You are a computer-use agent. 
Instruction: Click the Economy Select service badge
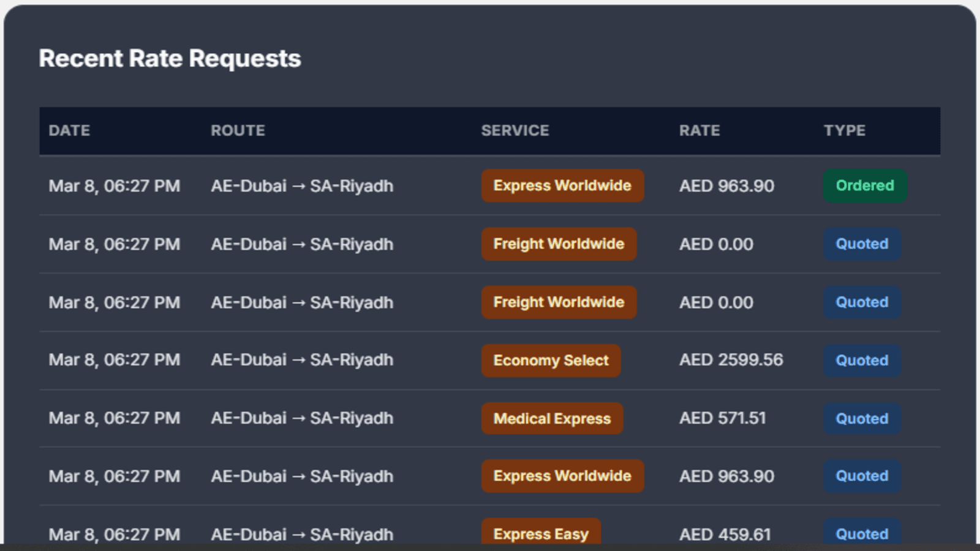551,361
